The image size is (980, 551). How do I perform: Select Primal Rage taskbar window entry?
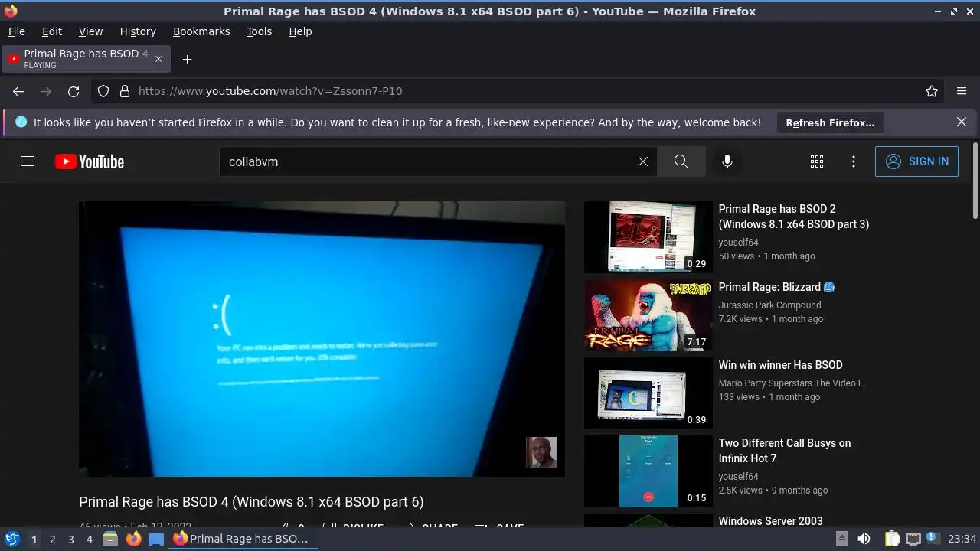coord(241,539)
